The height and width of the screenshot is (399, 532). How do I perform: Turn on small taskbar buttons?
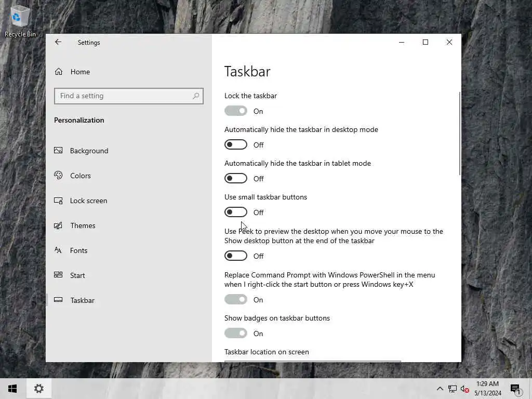[x=236, y=212]
